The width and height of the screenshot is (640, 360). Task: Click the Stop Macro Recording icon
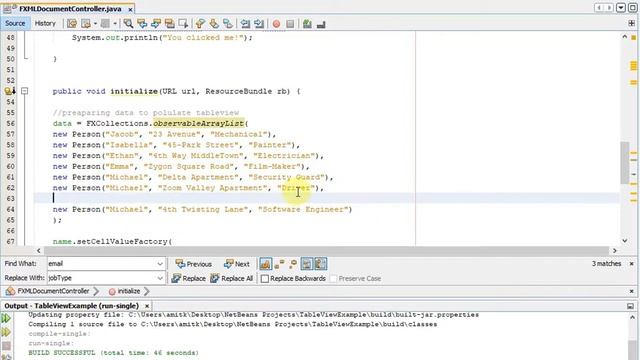point(290,24)
